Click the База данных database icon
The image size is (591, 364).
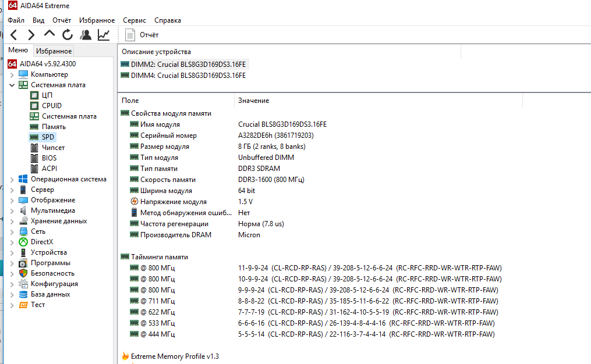pyautogui.click(x=23, y=294)
